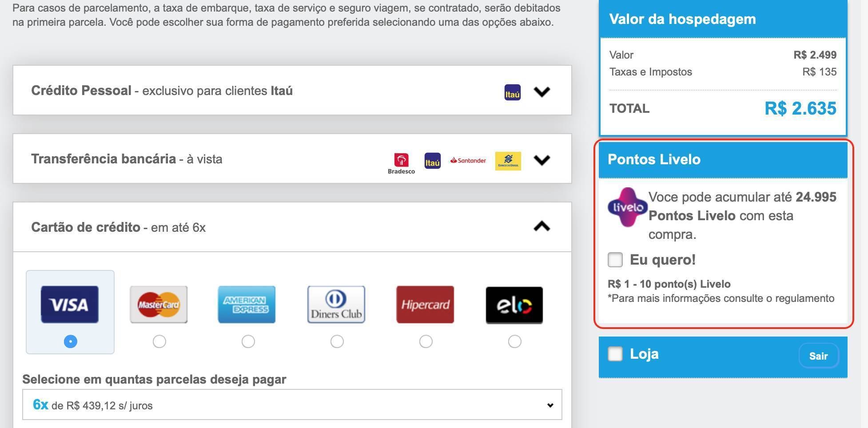Choose the Diners Club card logo

(336, 305)
